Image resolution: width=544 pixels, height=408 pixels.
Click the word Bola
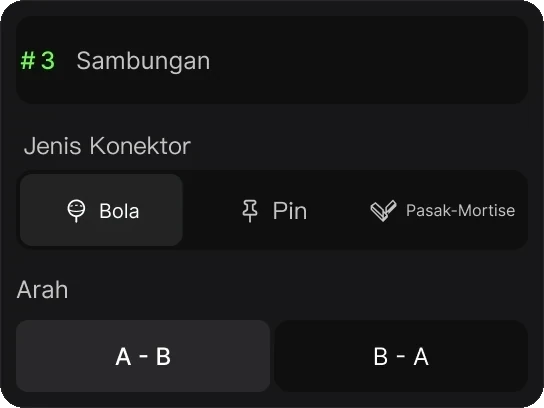[x=119, y=211]
